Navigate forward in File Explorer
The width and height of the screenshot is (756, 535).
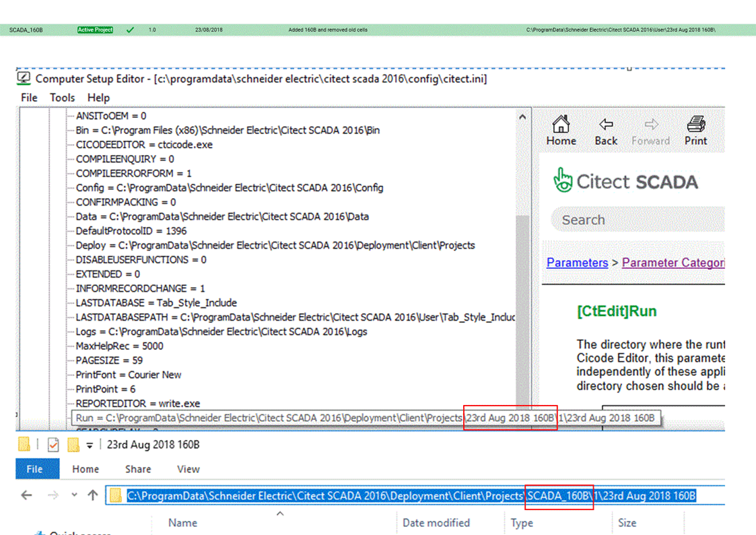53,495
